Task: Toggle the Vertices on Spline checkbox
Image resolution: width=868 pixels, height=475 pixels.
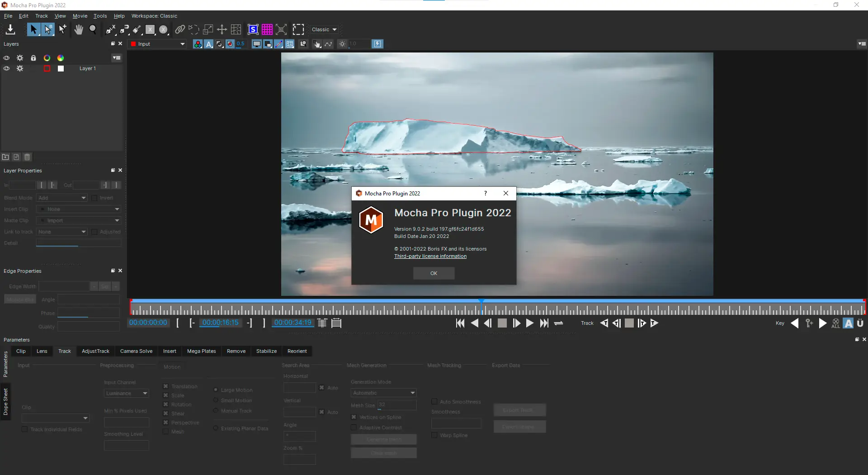Action: [x=354, y=417]
